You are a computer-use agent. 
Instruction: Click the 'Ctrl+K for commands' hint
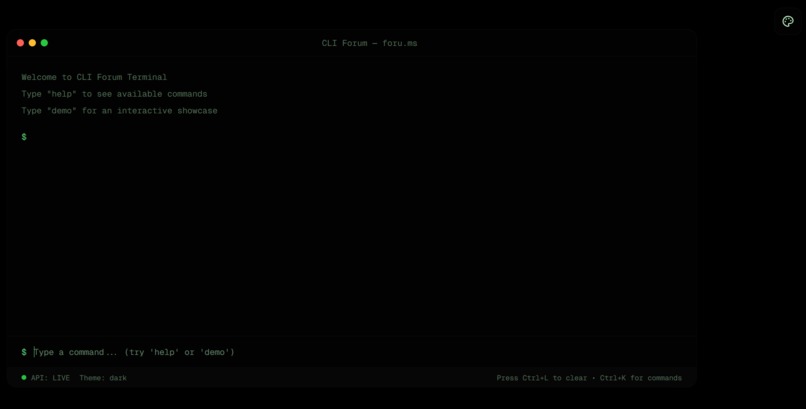[640, 378]
